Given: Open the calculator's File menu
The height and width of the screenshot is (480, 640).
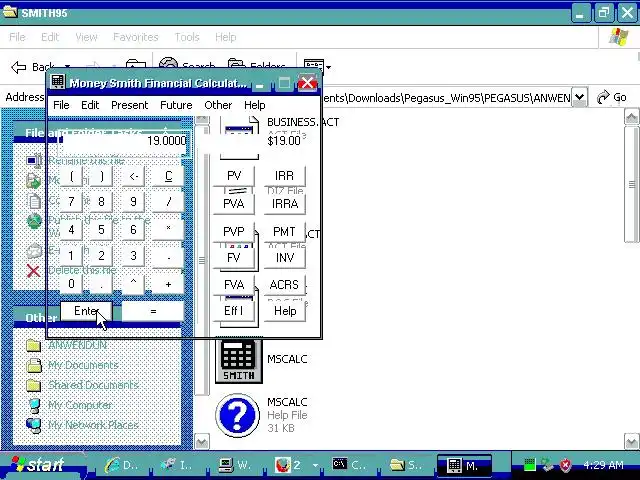Looking at the screenshot, I should click(61, 105).
